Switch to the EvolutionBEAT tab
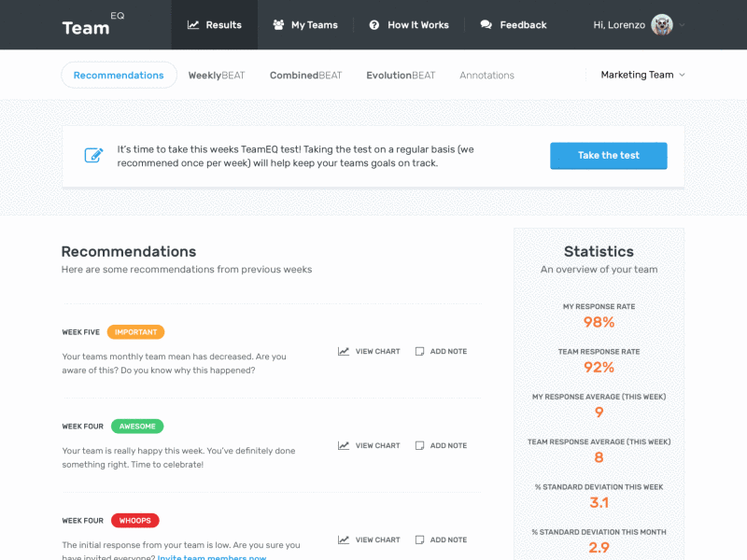The image size is (747, 560). 401,74
